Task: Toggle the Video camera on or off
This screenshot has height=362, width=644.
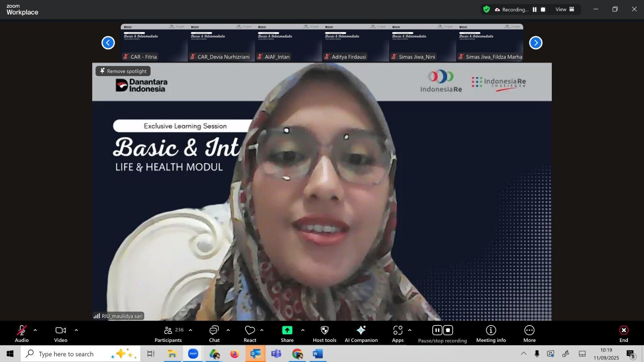Action: coord(61,333)
